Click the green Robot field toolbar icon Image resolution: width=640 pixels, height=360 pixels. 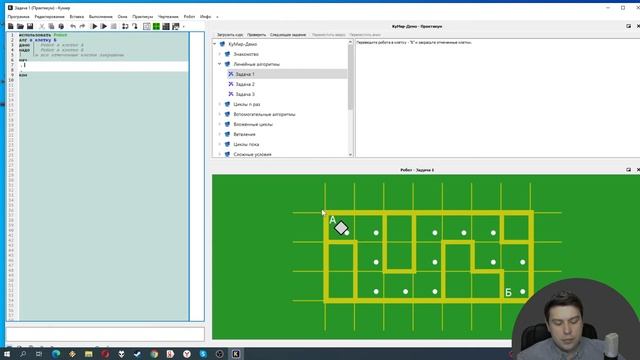156,26
